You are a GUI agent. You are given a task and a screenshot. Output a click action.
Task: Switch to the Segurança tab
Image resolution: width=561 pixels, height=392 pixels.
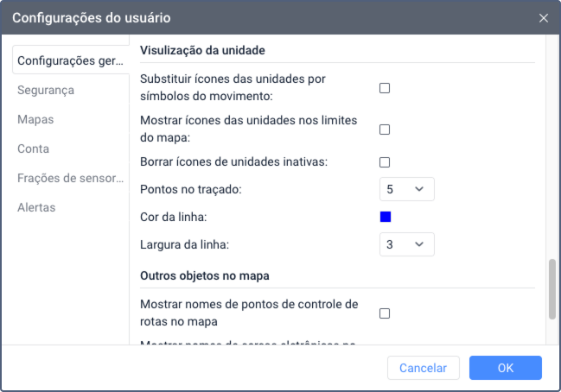46,90
